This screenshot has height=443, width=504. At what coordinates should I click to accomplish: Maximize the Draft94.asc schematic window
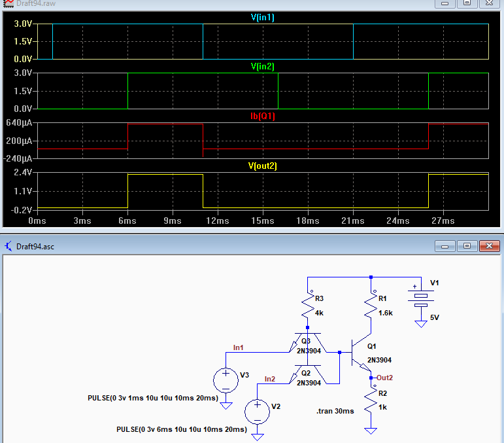coord(467,246)
